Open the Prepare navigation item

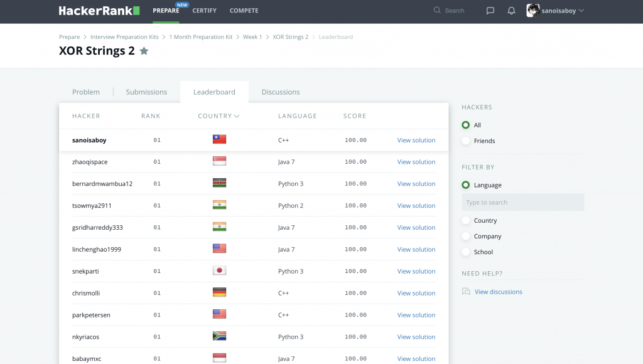(x=166, y=11)
